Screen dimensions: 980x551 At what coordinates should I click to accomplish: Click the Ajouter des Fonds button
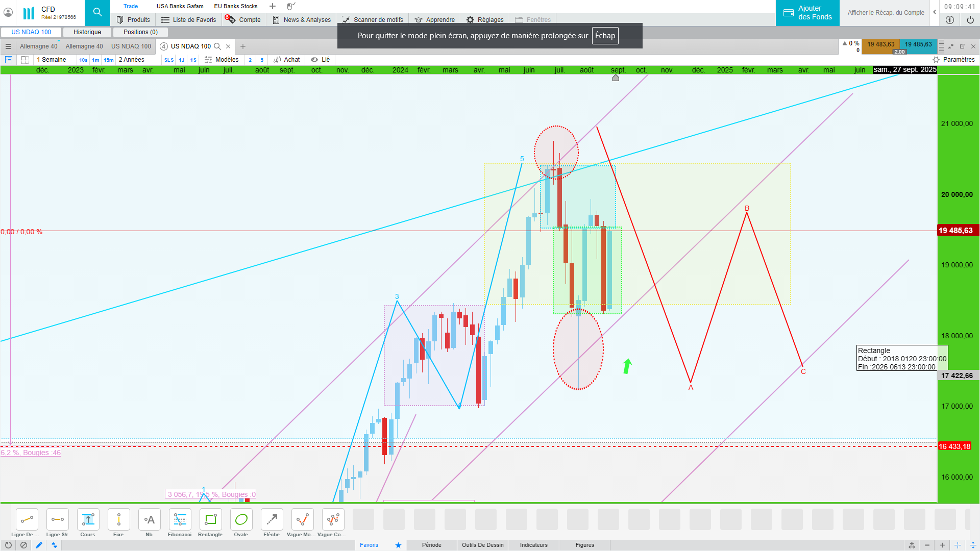tap(807, 13)
